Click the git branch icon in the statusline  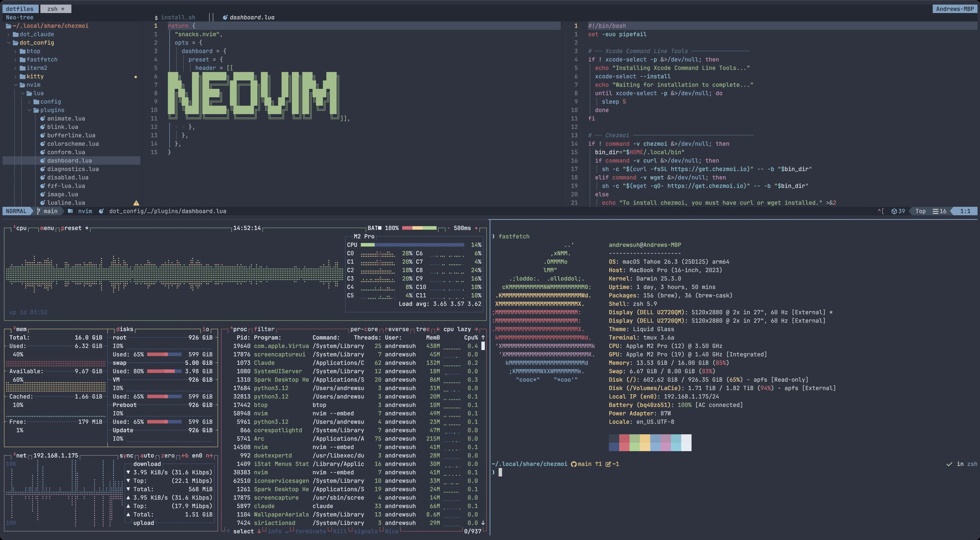38,211
